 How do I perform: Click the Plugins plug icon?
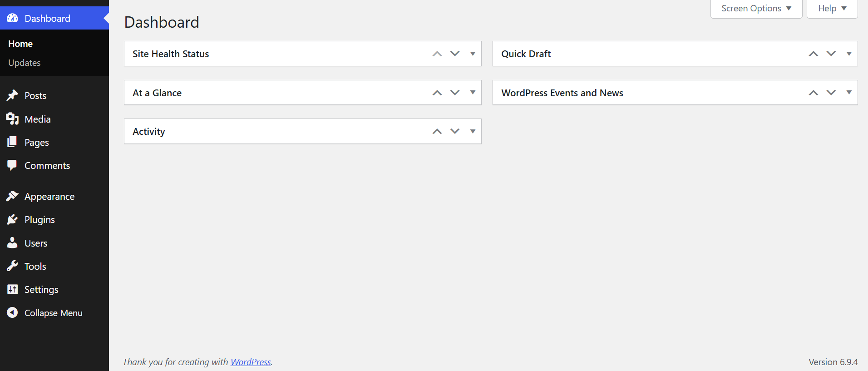click(12, 219)
